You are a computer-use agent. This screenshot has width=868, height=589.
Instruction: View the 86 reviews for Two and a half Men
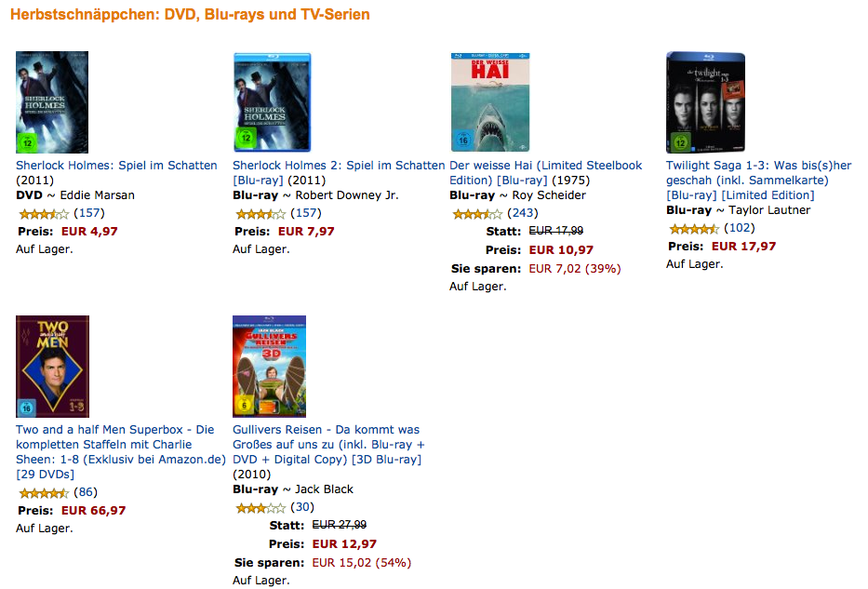click(x=85, y=492)
